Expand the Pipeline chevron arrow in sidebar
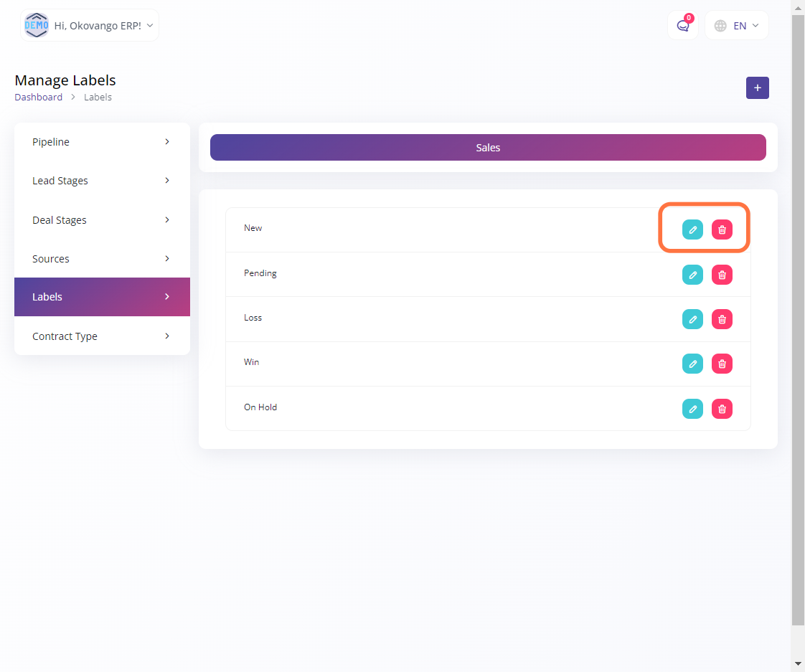 pyautogui.click(x=167, y=142)
